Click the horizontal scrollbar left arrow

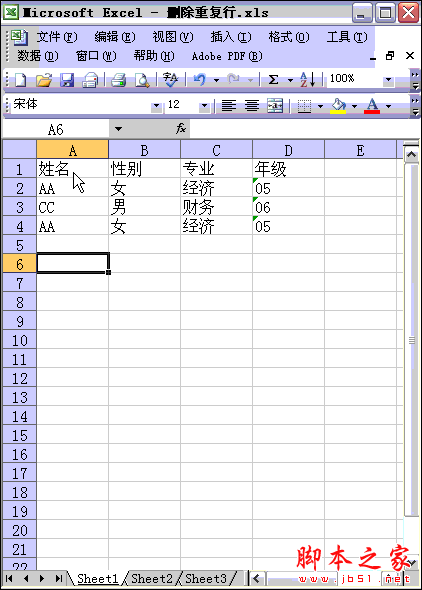click(257, 578)
